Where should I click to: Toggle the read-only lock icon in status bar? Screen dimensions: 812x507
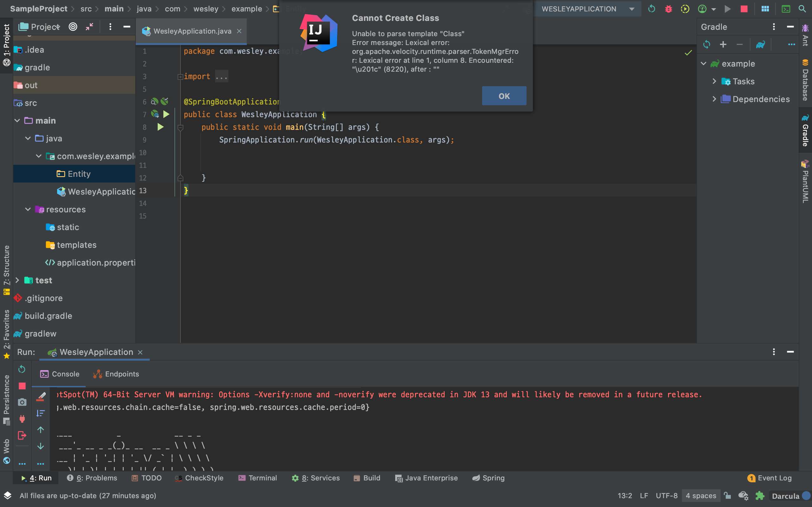[x=727, y=496]
